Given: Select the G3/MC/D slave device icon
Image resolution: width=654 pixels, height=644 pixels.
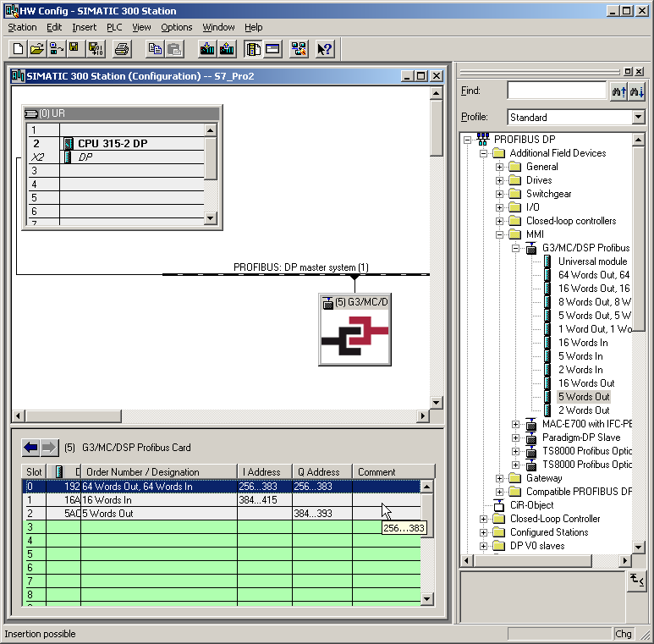Looking at the screenshot, I should coord(354,329).
